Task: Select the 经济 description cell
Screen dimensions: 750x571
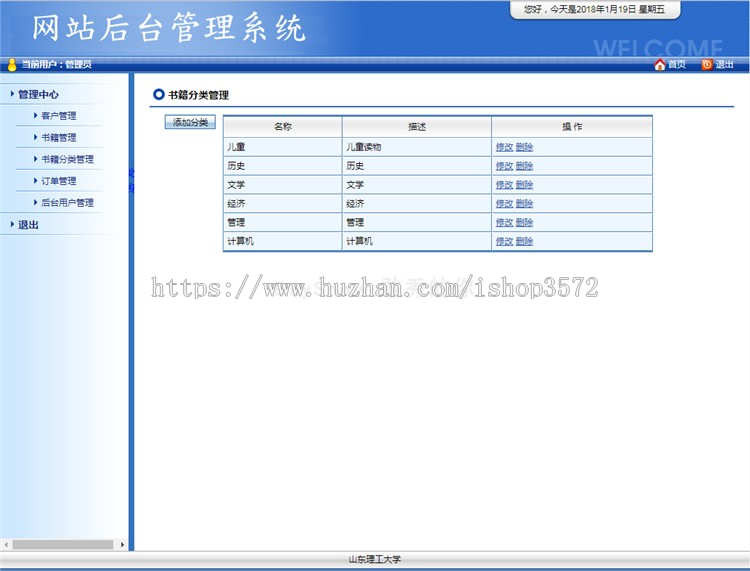Action: click(417, 204)
